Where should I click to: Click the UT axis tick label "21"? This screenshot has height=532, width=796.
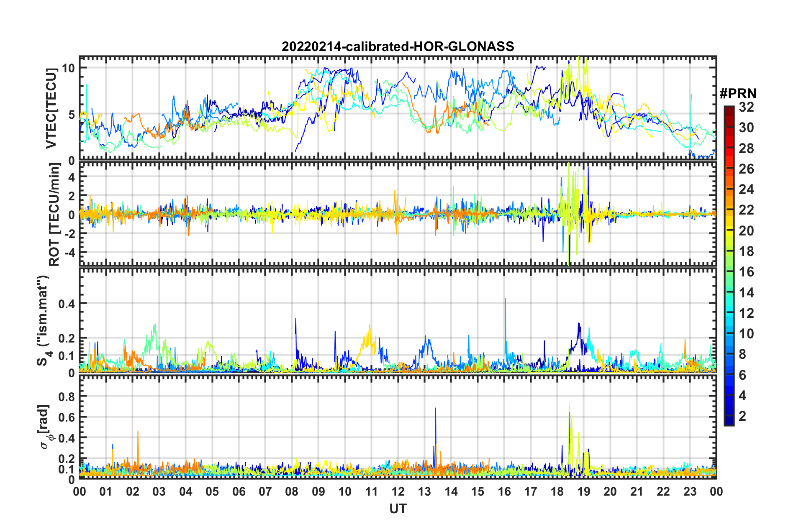(637, 491)
